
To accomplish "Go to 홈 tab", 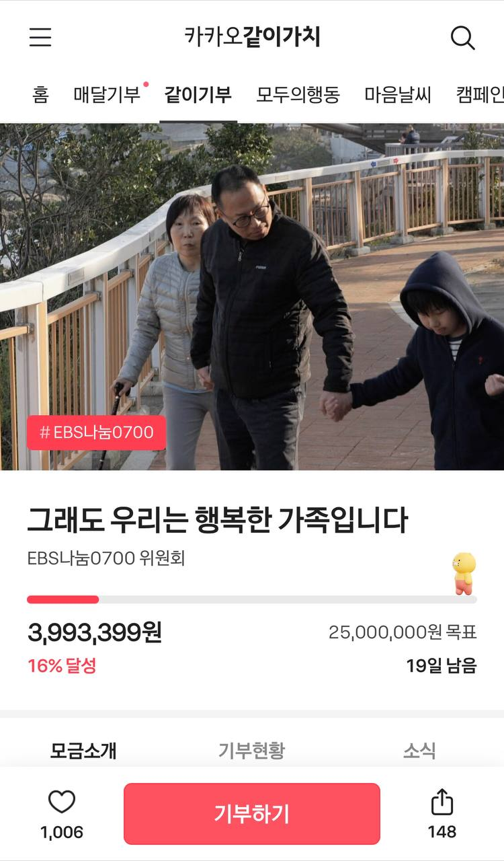I will point(40,95).
